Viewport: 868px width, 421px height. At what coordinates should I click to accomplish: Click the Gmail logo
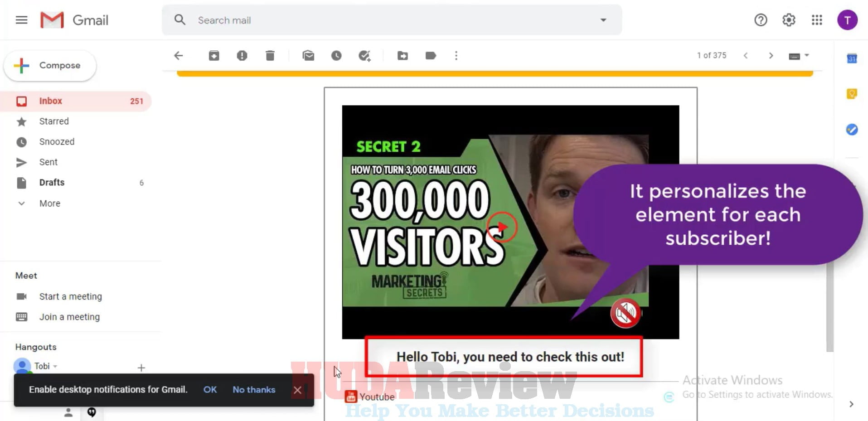[74, 20]
